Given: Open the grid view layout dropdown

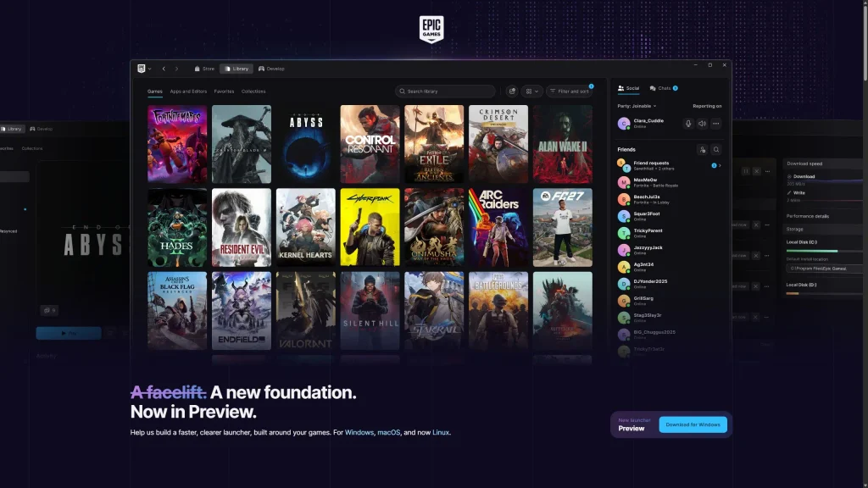Looking at the screenshot, I should click(x=531, y=91).
